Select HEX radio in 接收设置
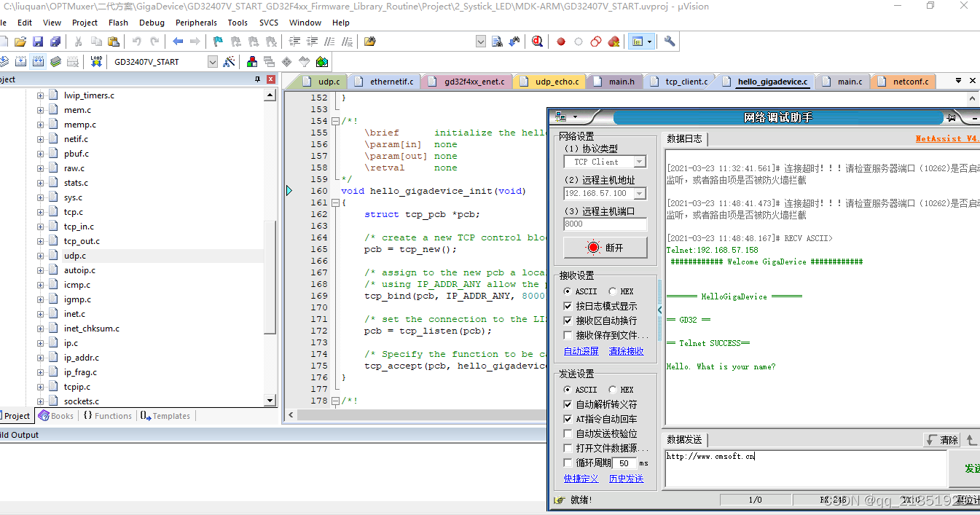The height and width of the screenshot is (515, 980). pos(613,291)
